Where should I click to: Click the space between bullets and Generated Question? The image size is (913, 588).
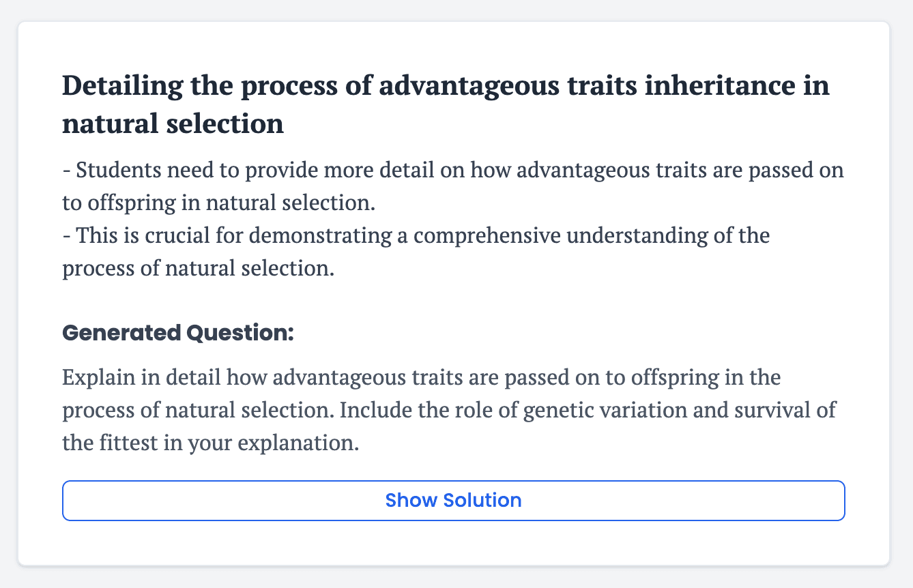(454, 300)
